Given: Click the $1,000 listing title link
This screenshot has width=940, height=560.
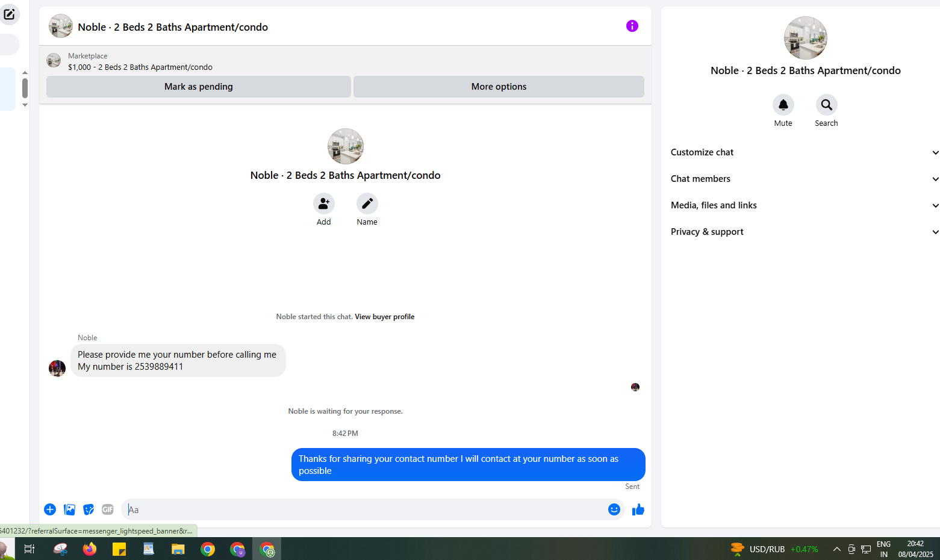Looking at the screenshot, I should pos(140,67).
